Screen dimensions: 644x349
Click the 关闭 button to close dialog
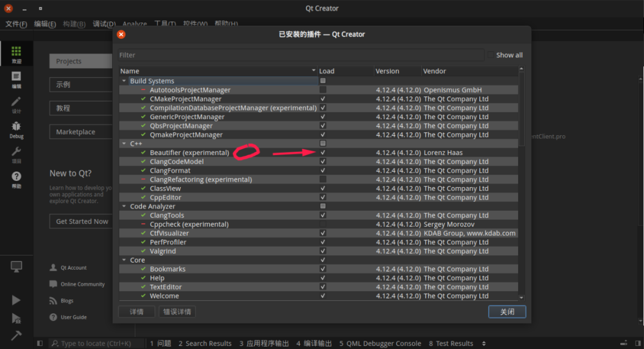click(x=507, y=311)
